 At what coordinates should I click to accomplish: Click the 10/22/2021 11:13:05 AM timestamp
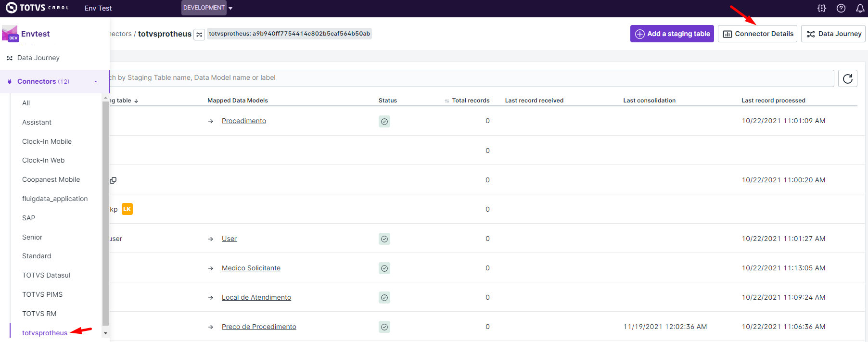click(x=783, y=268)
